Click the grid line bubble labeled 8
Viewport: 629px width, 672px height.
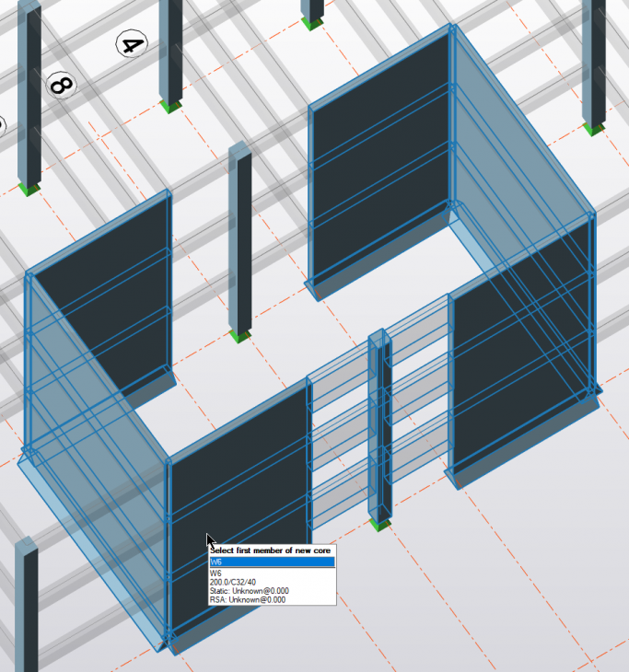[62, 85]
